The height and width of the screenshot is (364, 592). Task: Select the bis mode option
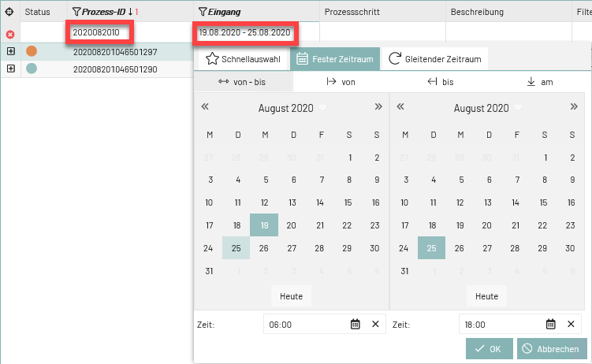(x=441, y=82)
